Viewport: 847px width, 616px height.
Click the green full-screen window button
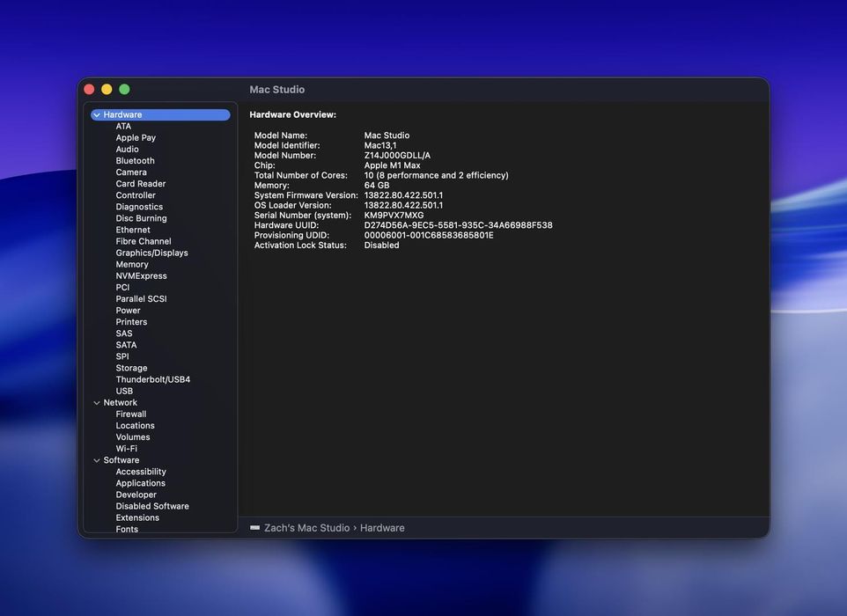124,90
